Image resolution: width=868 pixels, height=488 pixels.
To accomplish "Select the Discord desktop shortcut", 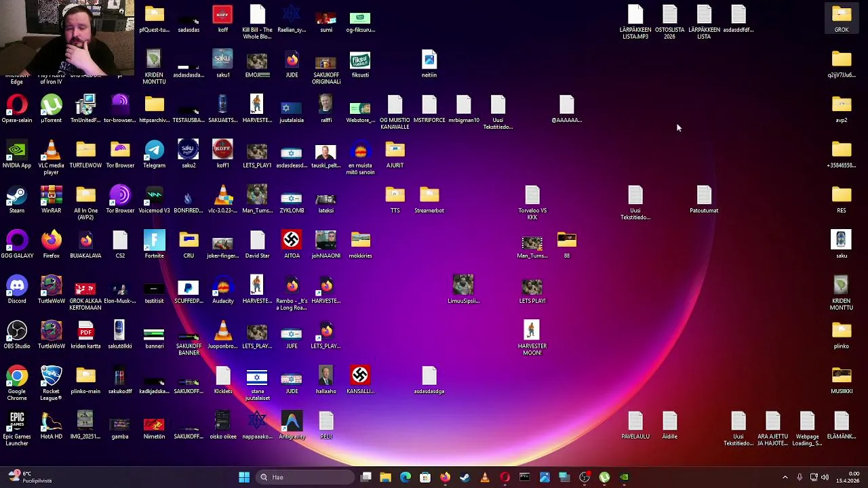I will tap(17, 289).
